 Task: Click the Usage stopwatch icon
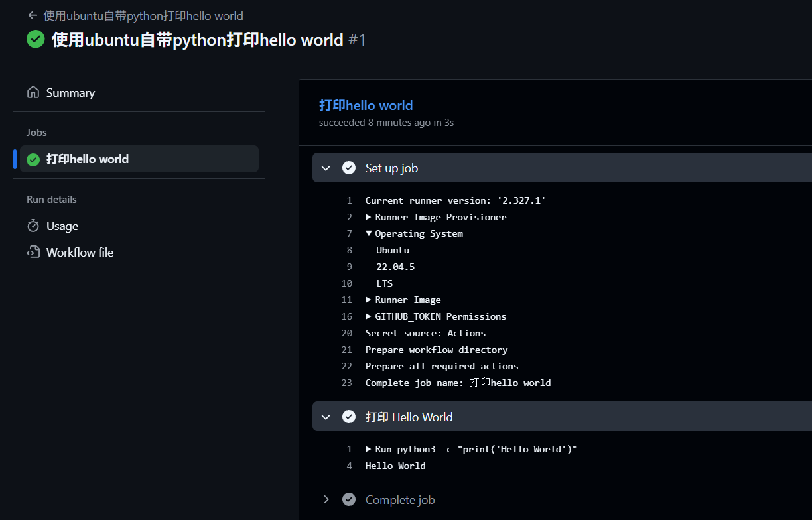33,226
